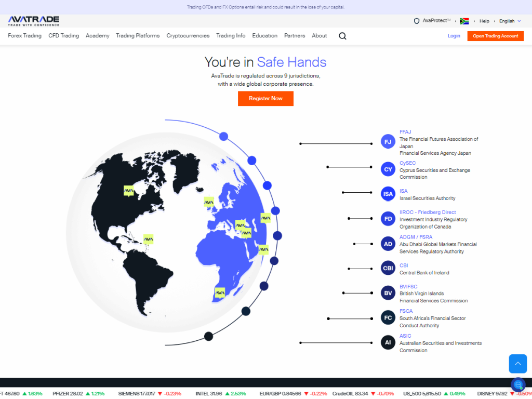Click the scroll-to-top arrow button
532x399 pixels.
click(x=517, y=364)
